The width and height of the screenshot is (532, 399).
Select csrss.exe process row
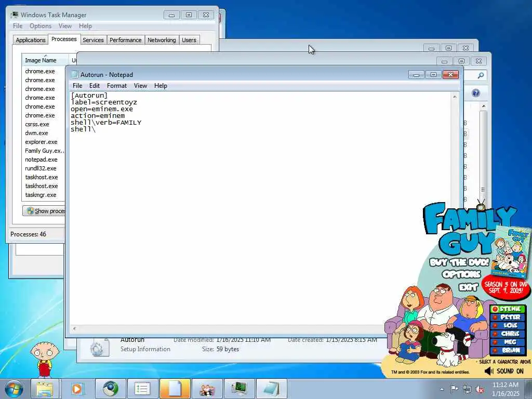(44, 124)
